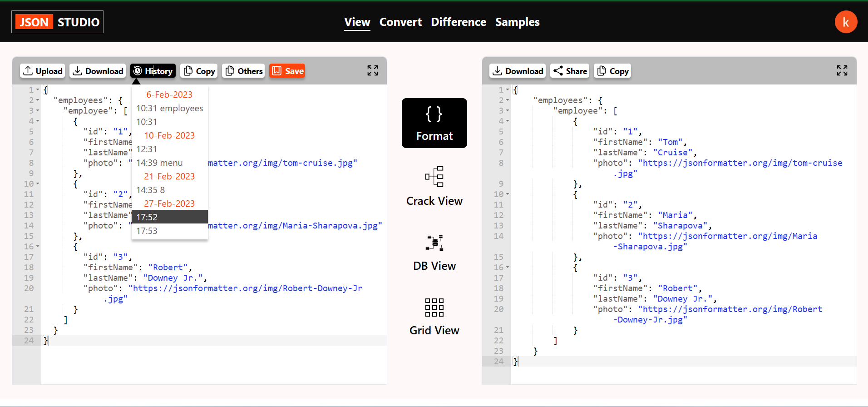Image resolution: width=868 pixels, height=407 pixels.
Task: Open the Convert menu
Action: (x=400, y=22)
